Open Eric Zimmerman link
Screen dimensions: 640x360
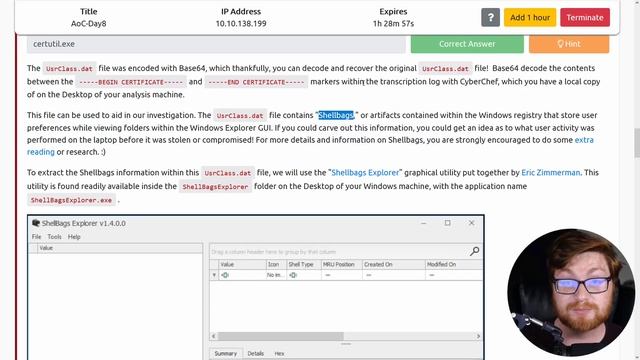coord(551,173)
